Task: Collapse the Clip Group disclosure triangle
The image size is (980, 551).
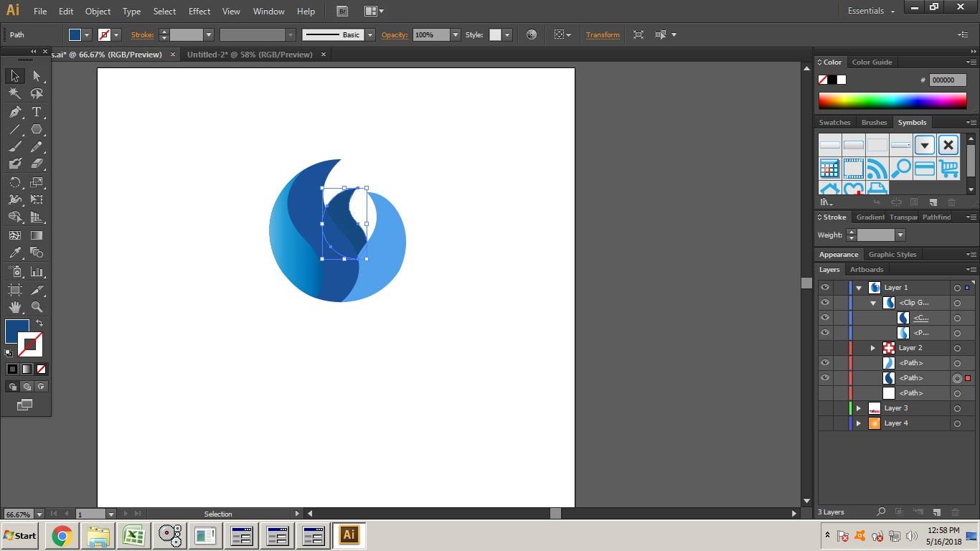Action: point(873,303)
